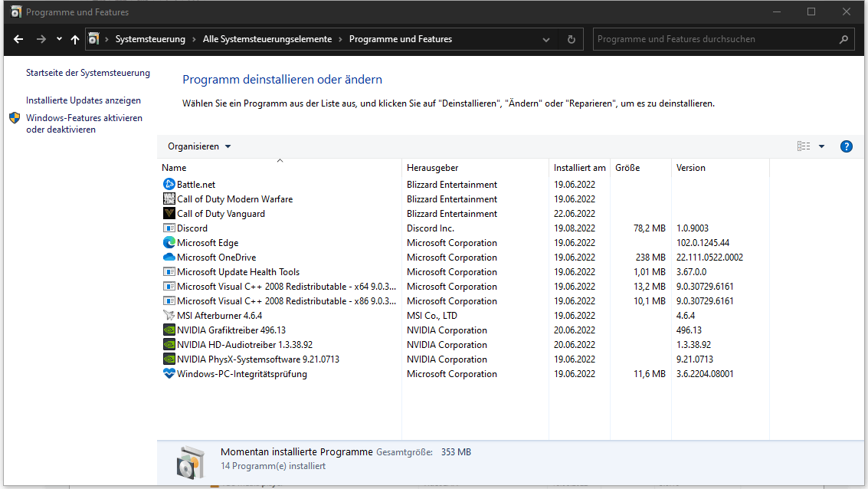The image size is (868, 489).
Task: Open Startseite der Systemsteuerung link
Action: tap(88, 73)
